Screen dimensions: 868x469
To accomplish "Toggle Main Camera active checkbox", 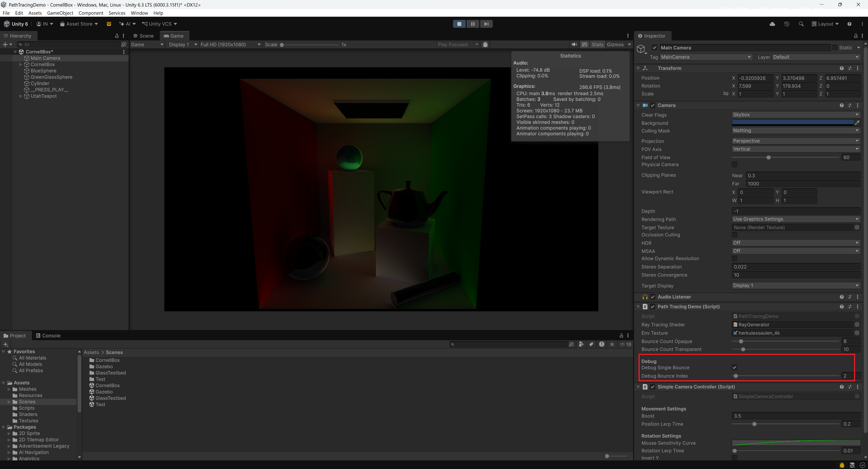I will 654,48.
